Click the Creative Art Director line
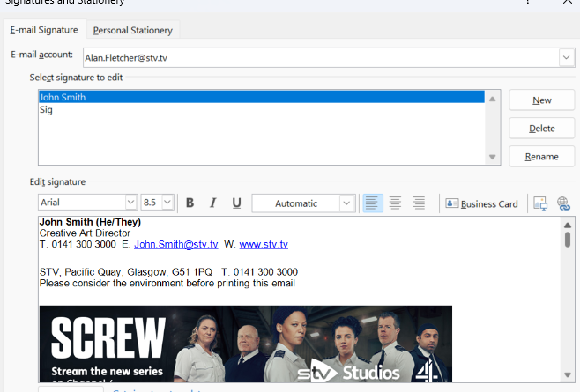Image resolution: width=580 pixels, height=392 pixels. pos(85,233)
